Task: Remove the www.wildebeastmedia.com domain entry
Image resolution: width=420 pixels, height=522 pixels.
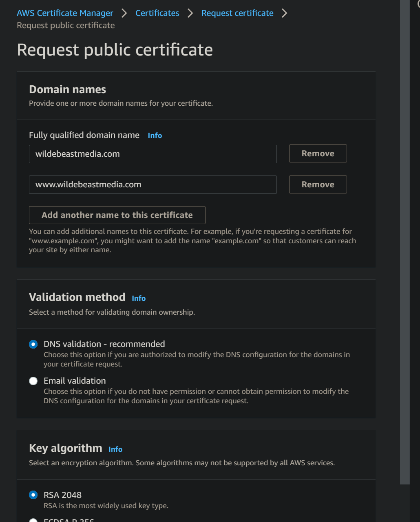Action: tap(318, 184)
